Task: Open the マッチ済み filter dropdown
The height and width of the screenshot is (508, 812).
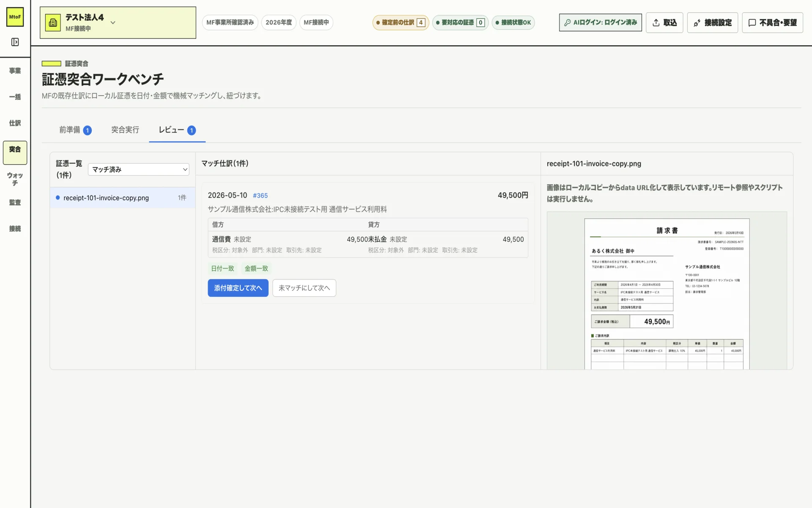Action: pos(138,169)
